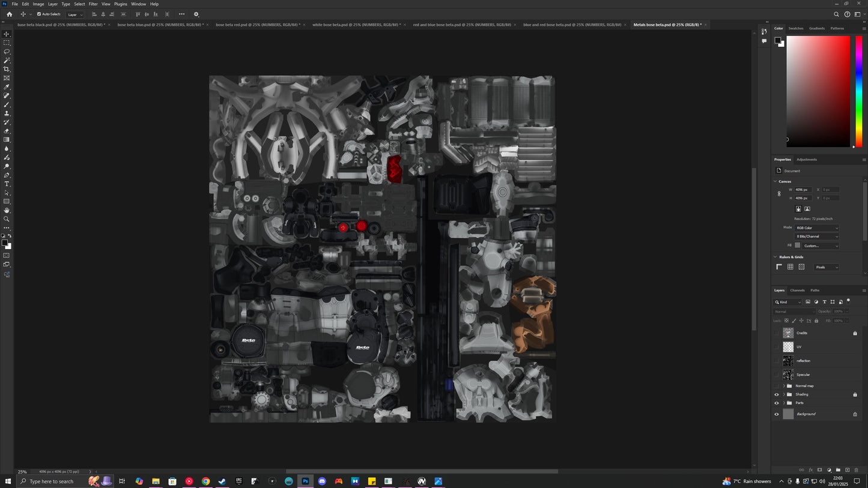Switch to the Channels panel tab
Image resolution: width=868 pixels, height=488 pixels.
pyautogui.click(x=797, y=291)
